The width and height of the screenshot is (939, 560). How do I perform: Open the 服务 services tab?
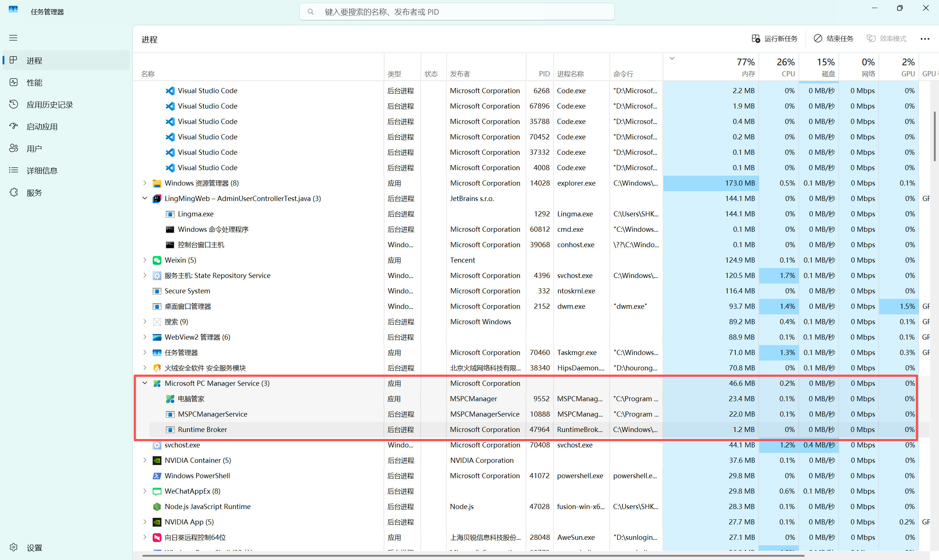(x=66, y=193)
